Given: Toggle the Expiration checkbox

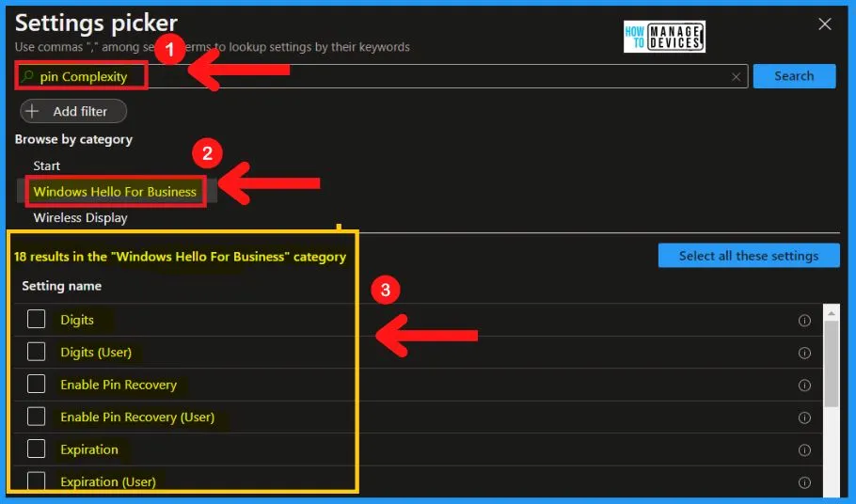Looking at the screenshot, I should pos(36,449).
